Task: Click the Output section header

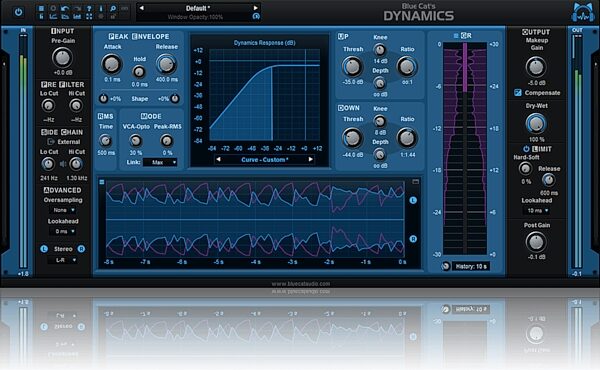Action: [x=536, y=32]
